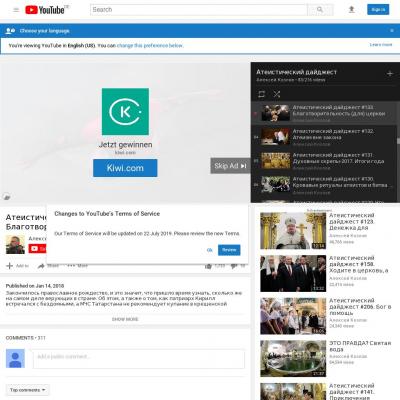
Task: Click the thumbs-up like icon
Action: point(208,266)
